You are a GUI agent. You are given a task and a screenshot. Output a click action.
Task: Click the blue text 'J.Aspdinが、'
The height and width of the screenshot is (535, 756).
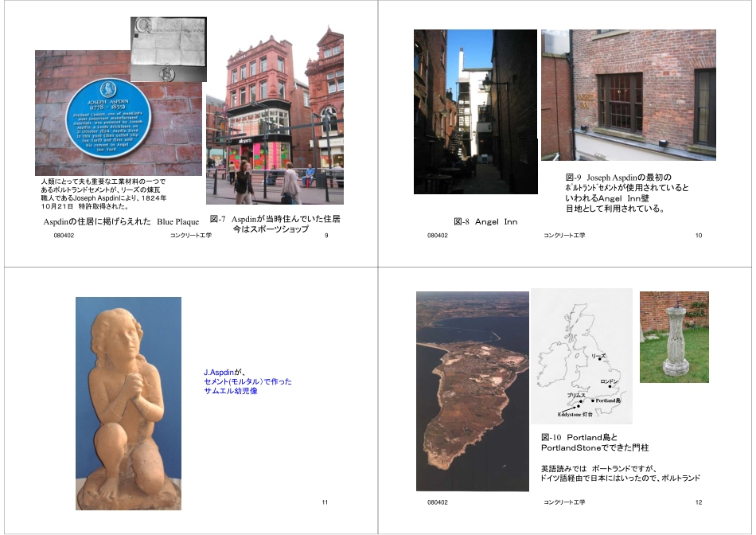[224, 373]
